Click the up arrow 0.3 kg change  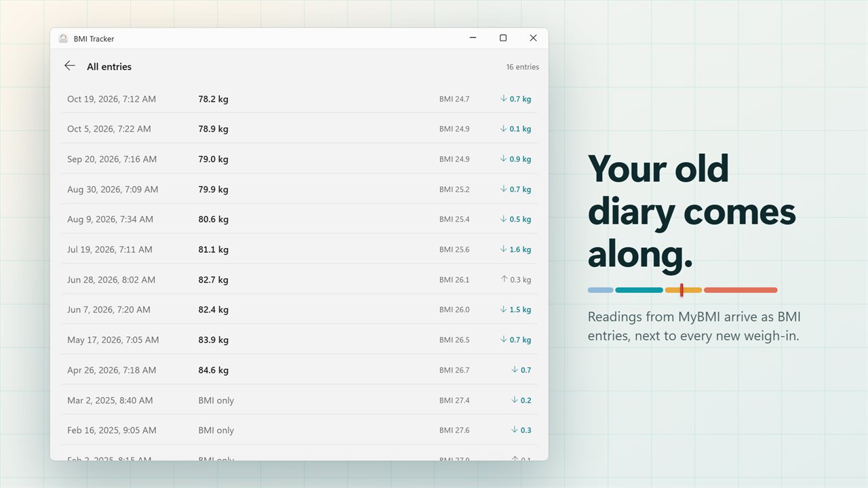[x=515, y=279]
